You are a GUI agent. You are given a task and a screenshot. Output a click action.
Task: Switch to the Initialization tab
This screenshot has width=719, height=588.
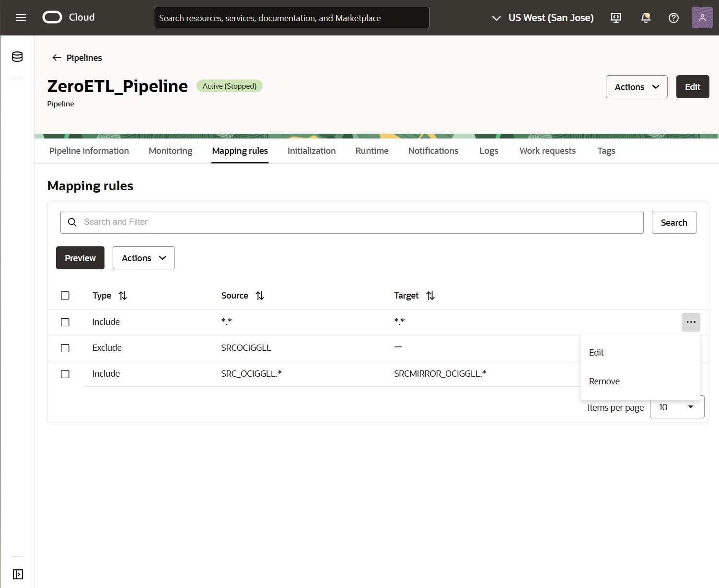[311, 150]
